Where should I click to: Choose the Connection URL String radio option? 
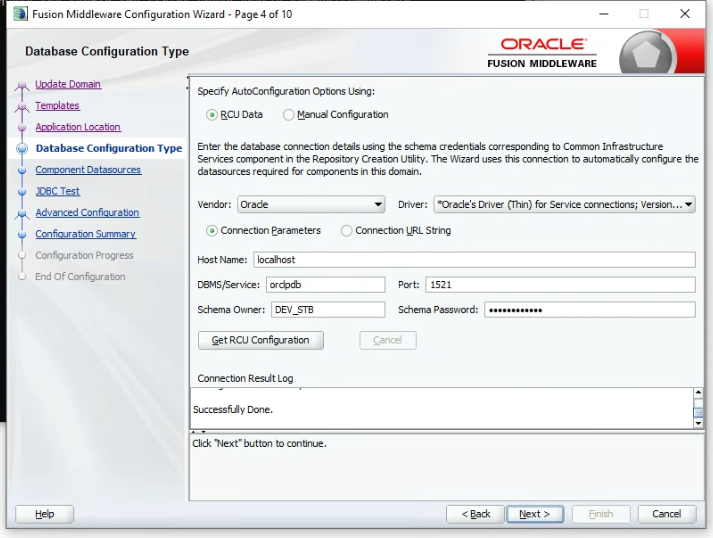[346, 231]
